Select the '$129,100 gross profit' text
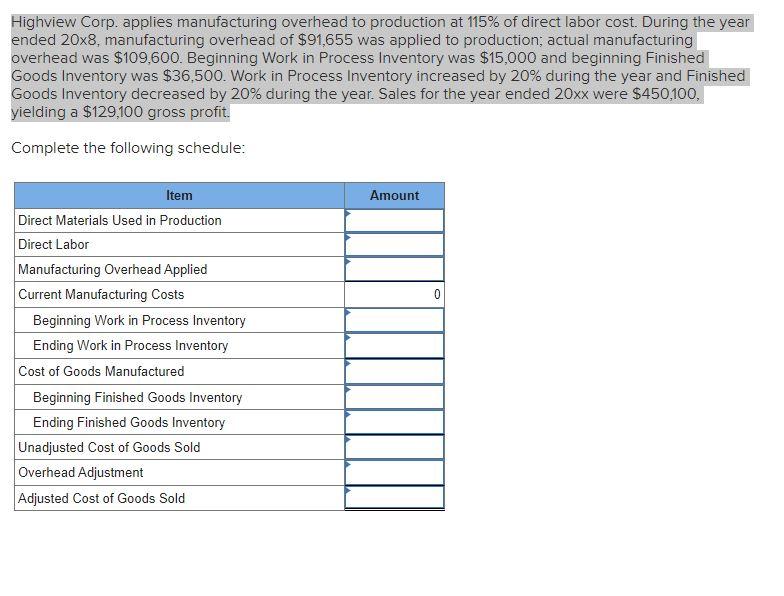784x596 pixels. [x=155, y=112]
